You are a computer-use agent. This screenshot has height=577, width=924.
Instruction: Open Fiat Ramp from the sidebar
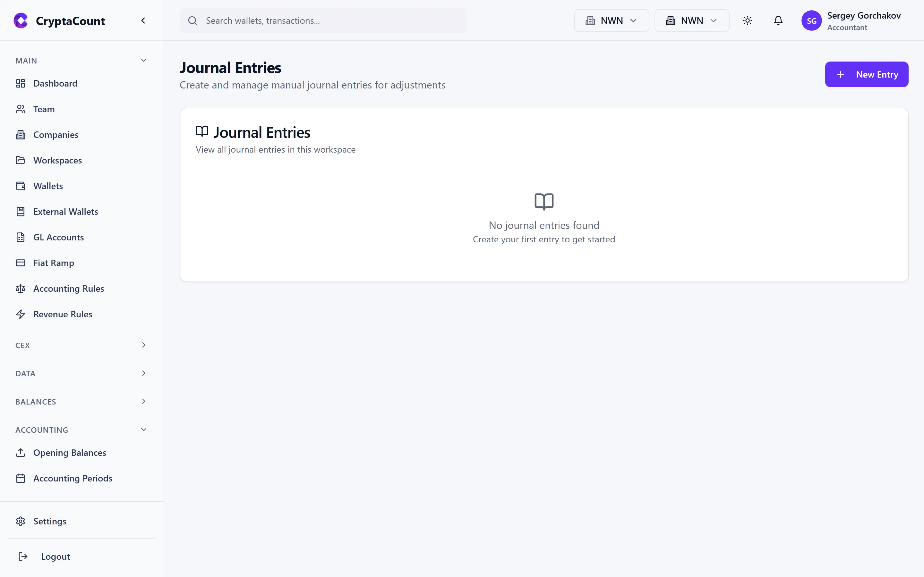coord(54,263)
